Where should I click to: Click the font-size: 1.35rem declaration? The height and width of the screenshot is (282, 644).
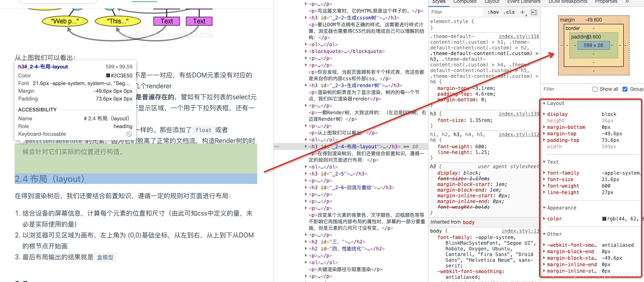[x=465, y=120]
